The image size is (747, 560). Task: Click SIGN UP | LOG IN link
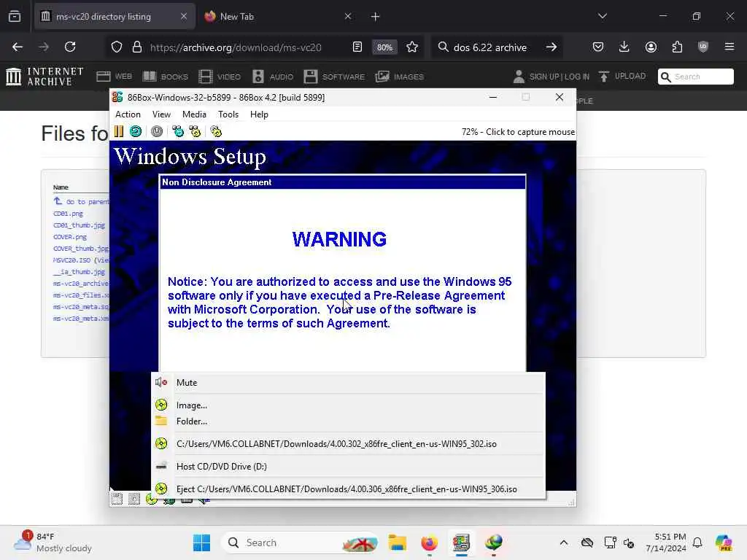point(551,77)
